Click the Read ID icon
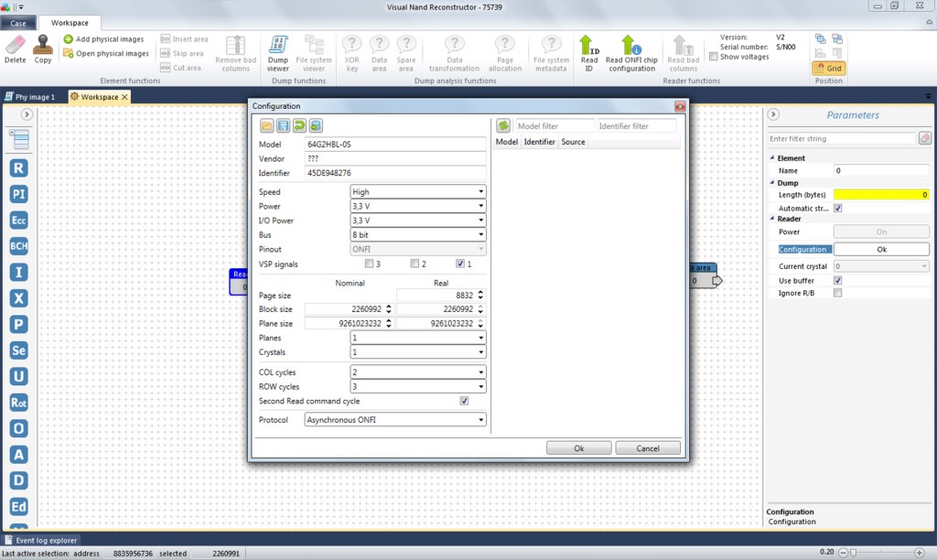This screenshot has height=560, width=937. [x=588, y=52]
